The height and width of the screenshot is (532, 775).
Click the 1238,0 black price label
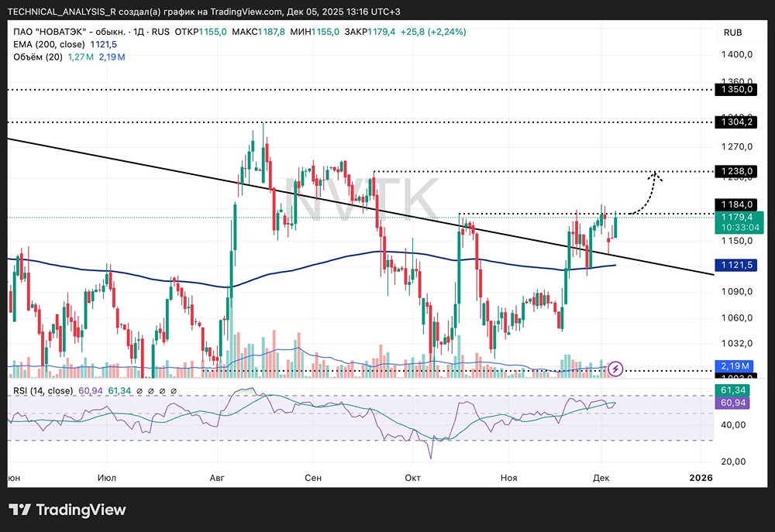(736, 171)
